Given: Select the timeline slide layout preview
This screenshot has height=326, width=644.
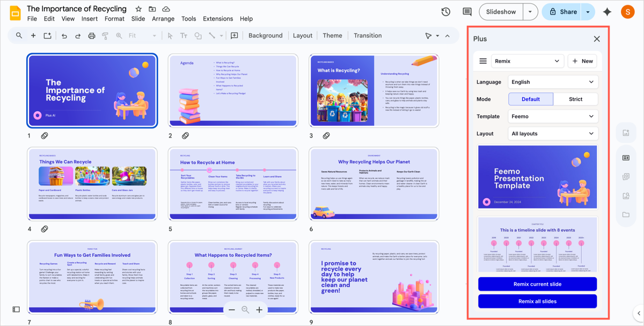Looking at the screenshot, I should click(537, 245).
